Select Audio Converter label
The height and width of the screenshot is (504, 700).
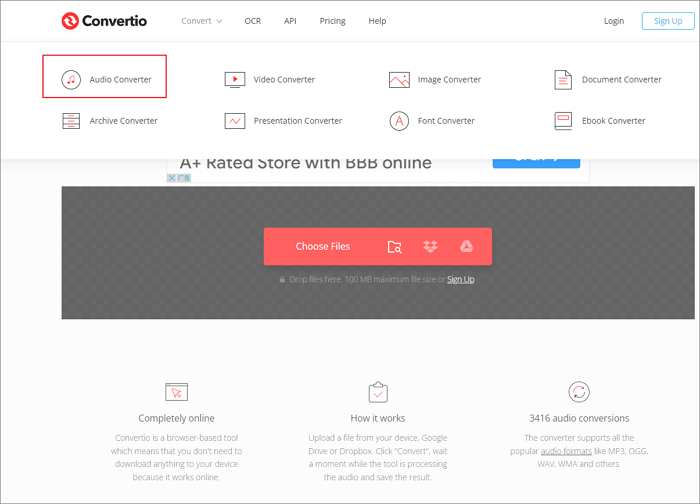point(121,79)
